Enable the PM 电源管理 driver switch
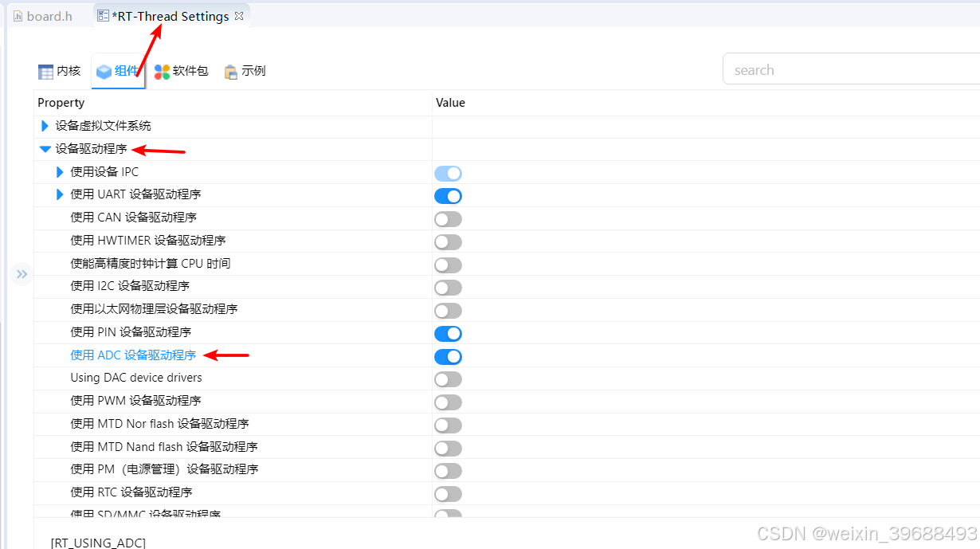The height and width of the screenshot is (549, 980). point(448,471)
